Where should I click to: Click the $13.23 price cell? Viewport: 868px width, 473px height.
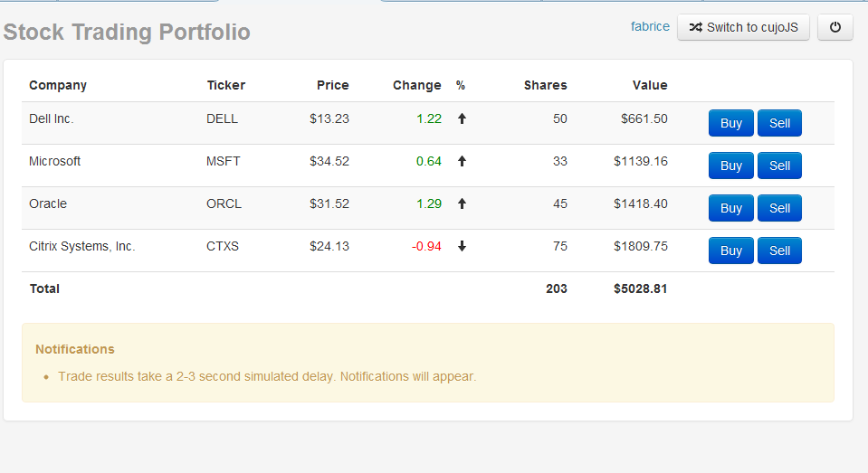pyautogui.click(x=329, y=118)
